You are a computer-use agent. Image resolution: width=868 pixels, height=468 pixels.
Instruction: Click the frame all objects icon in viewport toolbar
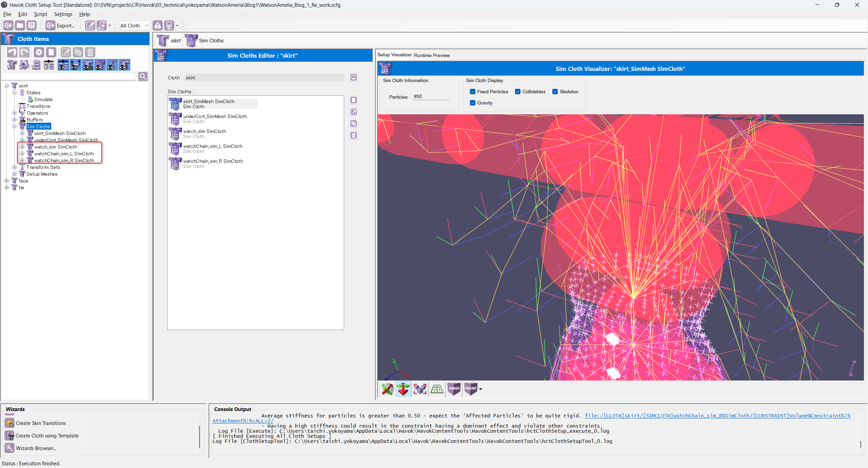pyautogui.click(x=420, y=389)
